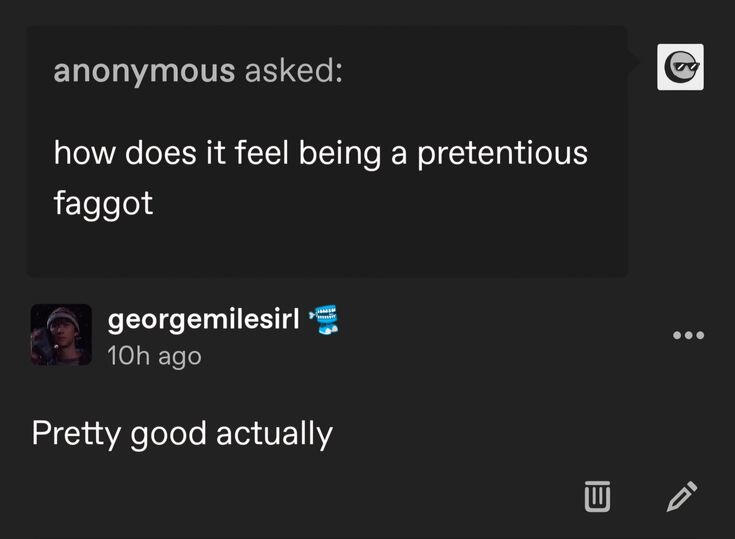This screenshot has height=539, width=735.
Task: Click the word "asked:" in the header
Action: click(x=293, y=71)
